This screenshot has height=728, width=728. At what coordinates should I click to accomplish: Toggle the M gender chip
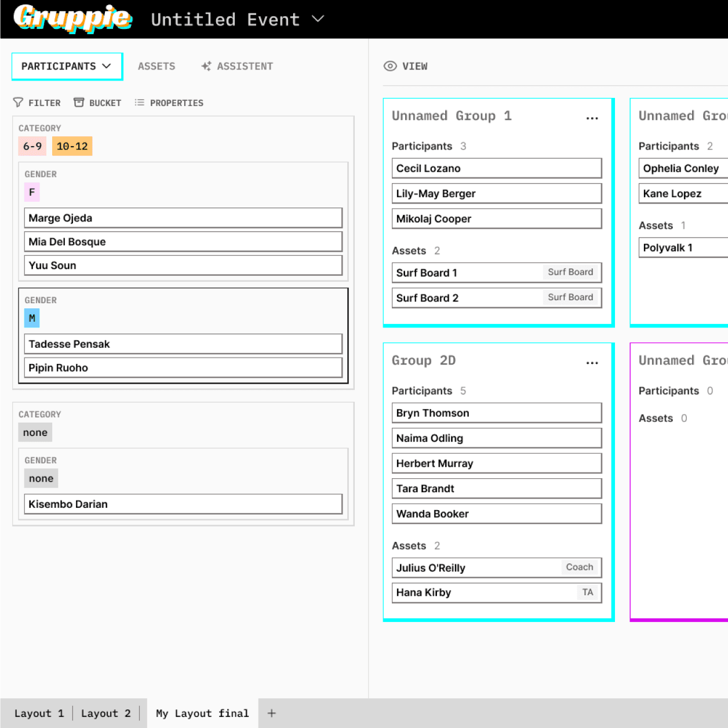(x=32, y=318)
